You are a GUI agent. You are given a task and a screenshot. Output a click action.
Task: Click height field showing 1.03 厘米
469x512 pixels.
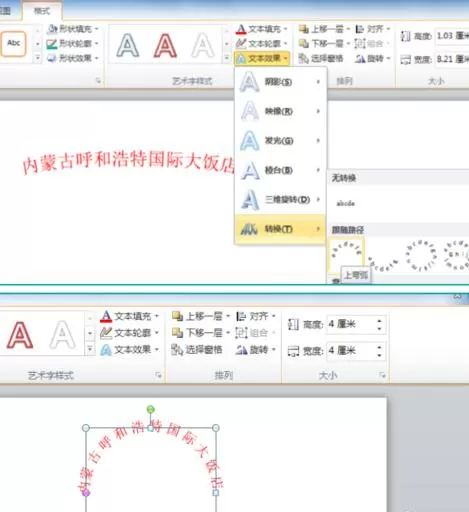(x=452, y=36)
